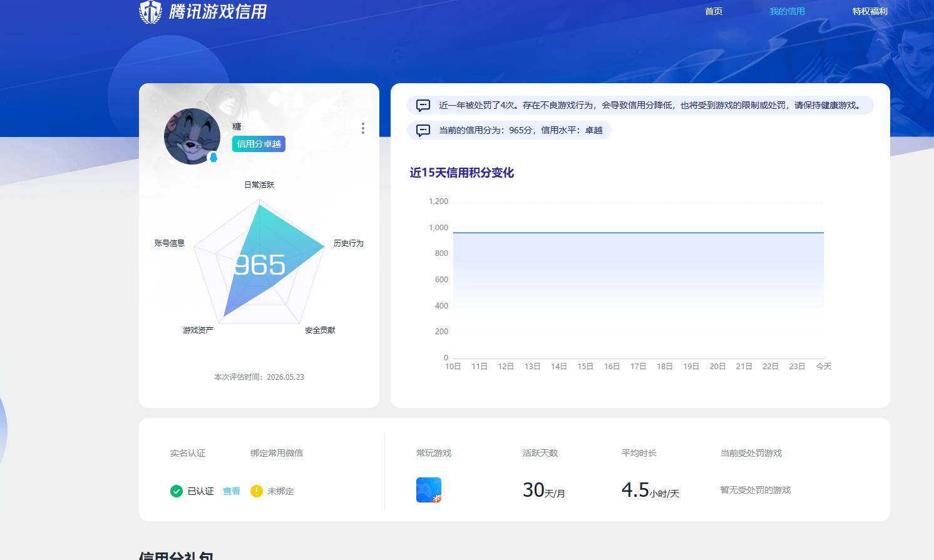Click the QQ badge on the avatar
The width and height of the screenshot is (934, 560).
213,157
